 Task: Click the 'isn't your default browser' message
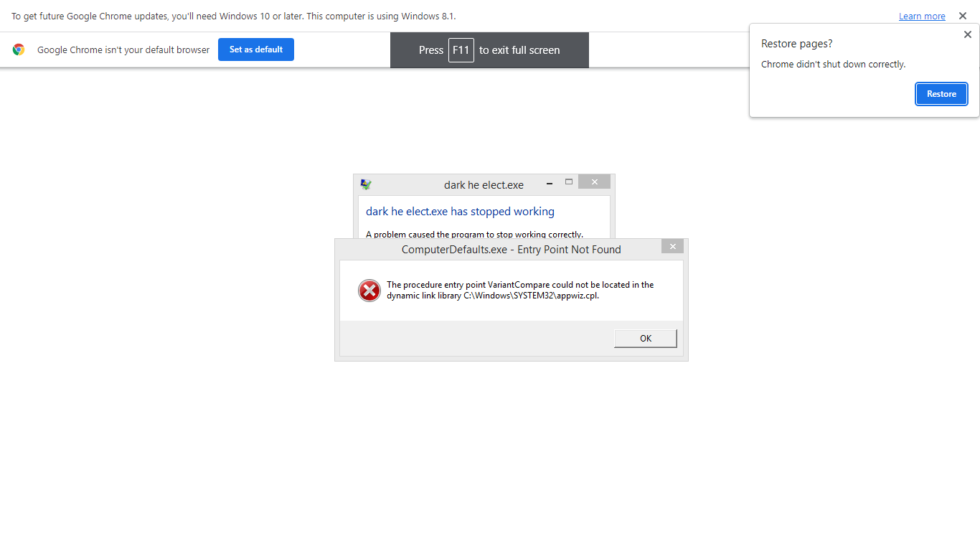tap(123, 50)
